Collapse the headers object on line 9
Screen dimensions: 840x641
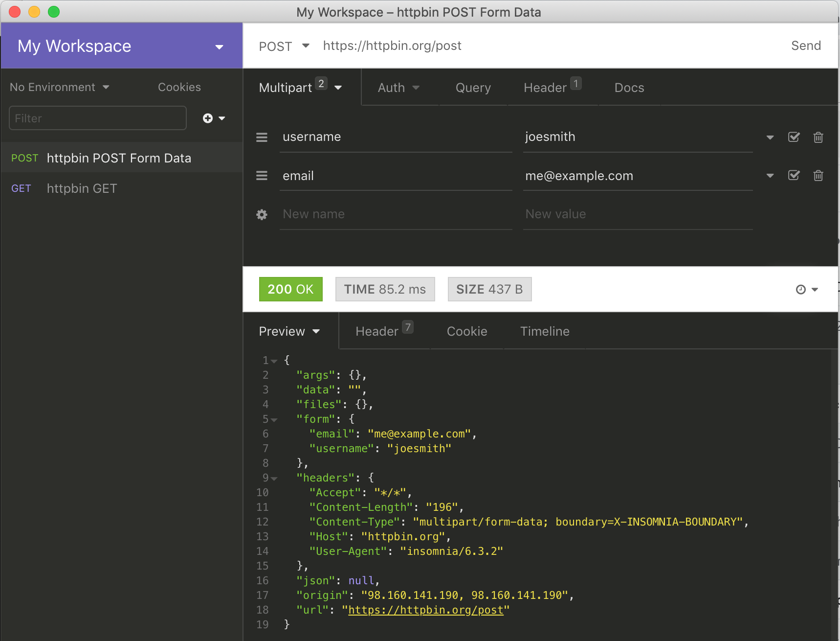pos(274,479)
